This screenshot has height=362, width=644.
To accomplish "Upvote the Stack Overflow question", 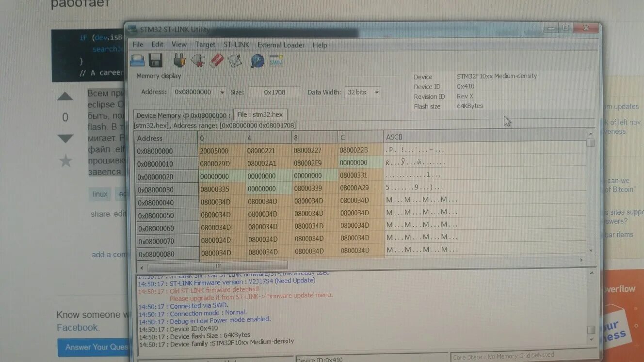I will pos(65,96).
